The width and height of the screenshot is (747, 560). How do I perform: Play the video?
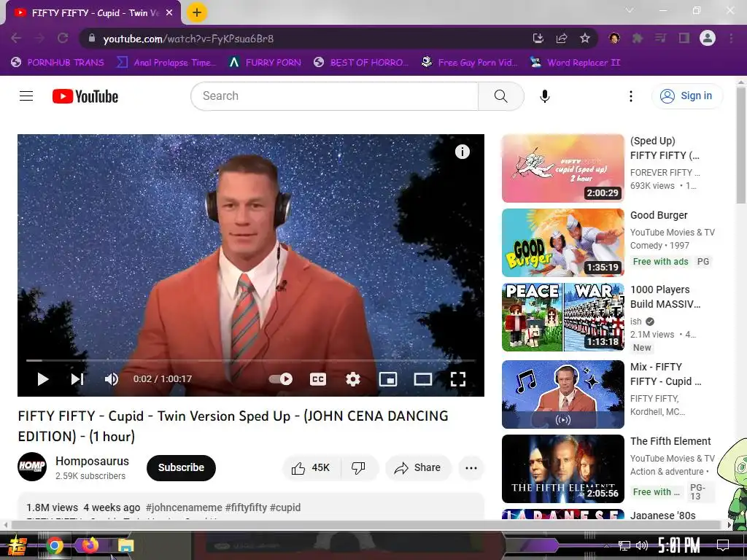coord(43,379)
